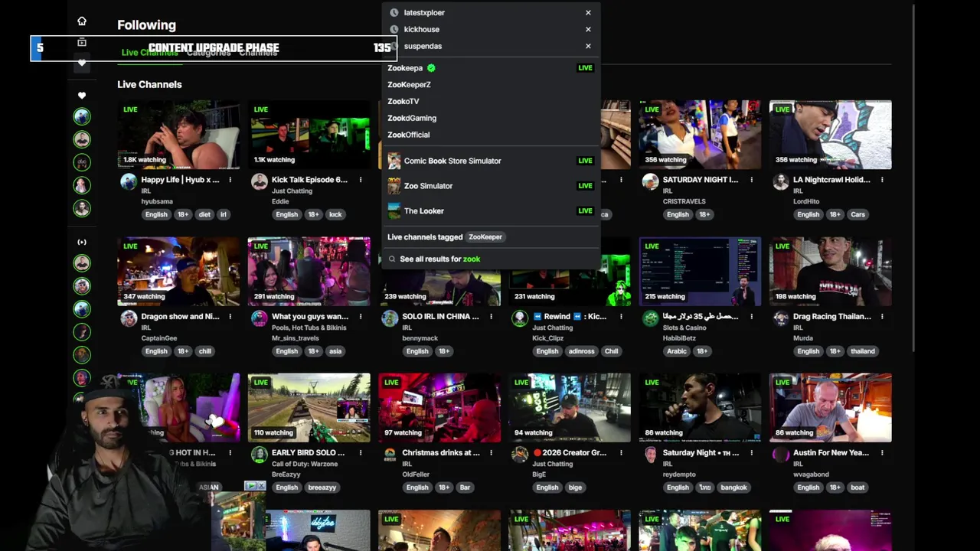Open the ZookdGaming channel suggestion
980x551 pixels.
491,118
